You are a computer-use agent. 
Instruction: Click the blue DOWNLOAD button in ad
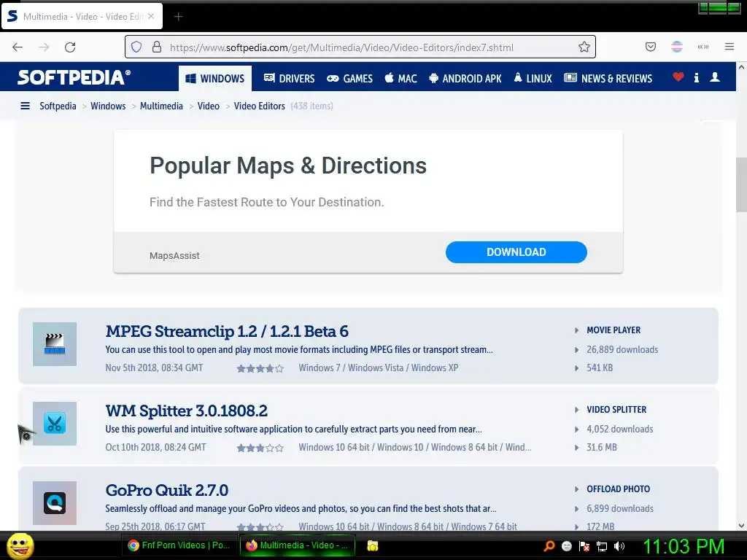[x=516, y=252]
